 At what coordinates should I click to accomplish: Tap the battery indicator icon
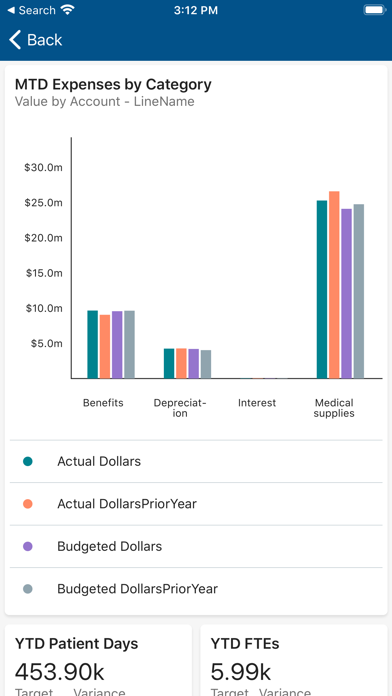click(x=375, y=10)
